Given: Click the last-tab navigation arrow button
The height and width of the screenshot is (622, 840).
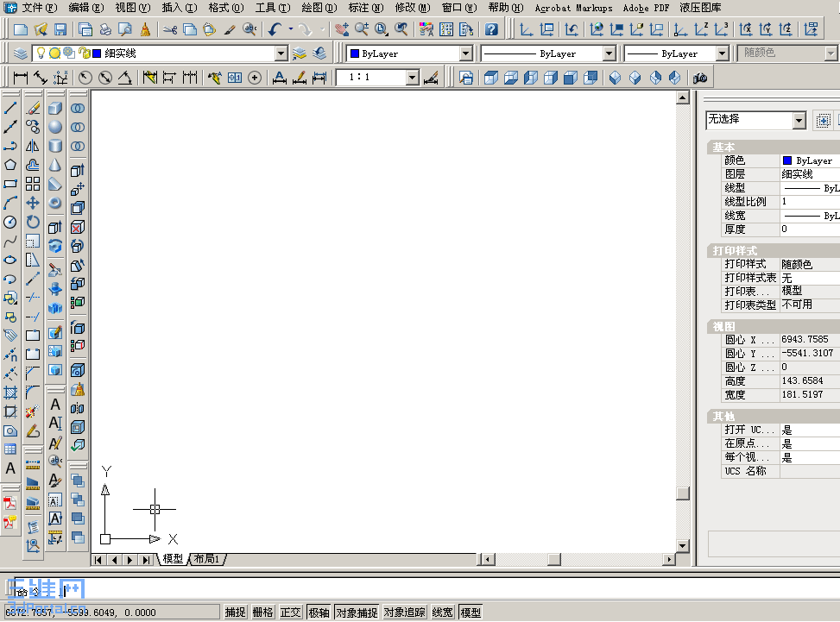Looking at the screenshot, I should pos(146,559).
